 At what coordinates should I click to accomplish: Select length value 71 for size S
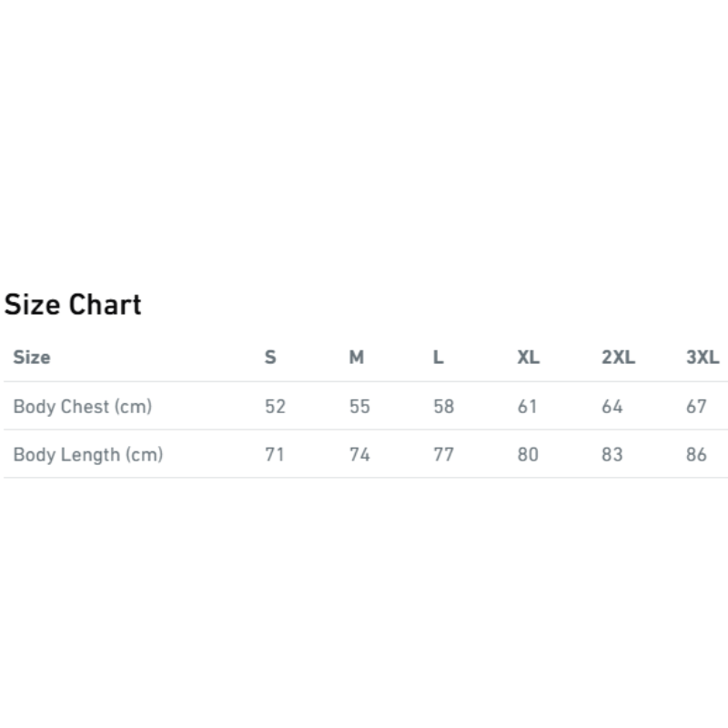275,454
